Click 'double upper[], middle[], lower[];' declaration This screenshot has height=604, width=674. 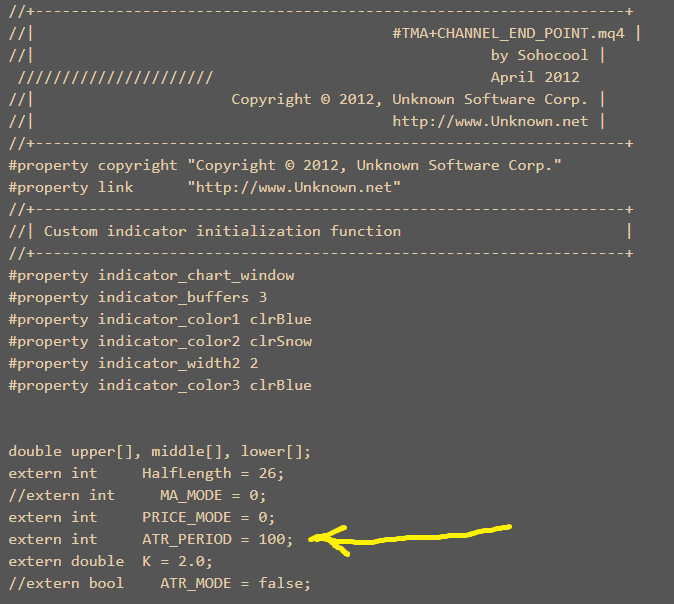(x=159, y=451)
